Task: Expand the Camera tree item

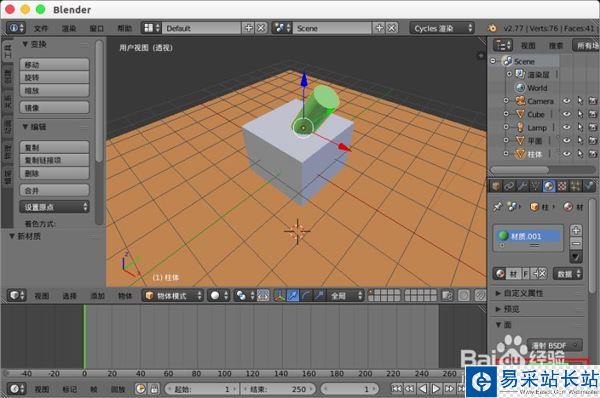Action: (x=506, y=101)
